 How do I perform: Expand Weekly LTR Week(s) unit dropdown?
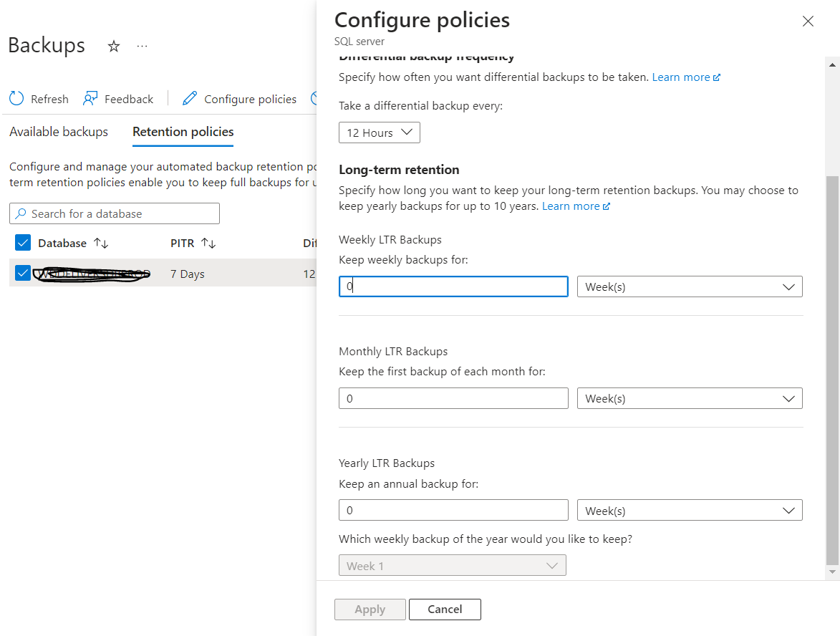pos(689,287)
